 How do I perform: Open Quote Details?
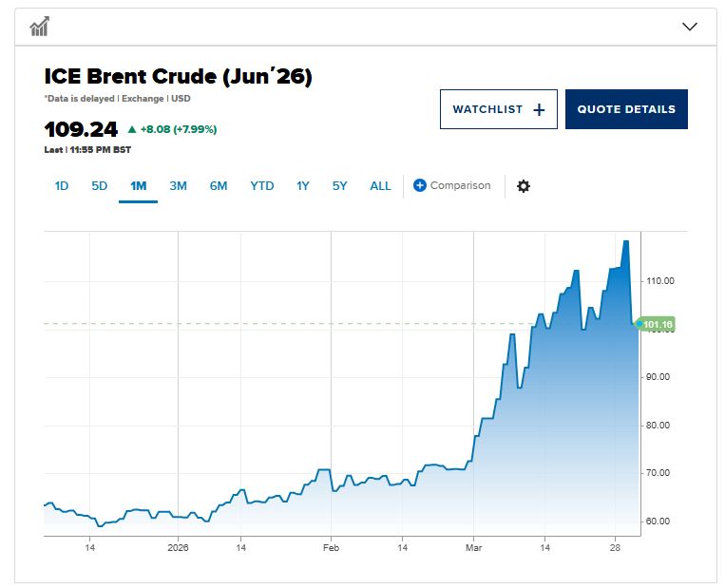coord(626,109)
